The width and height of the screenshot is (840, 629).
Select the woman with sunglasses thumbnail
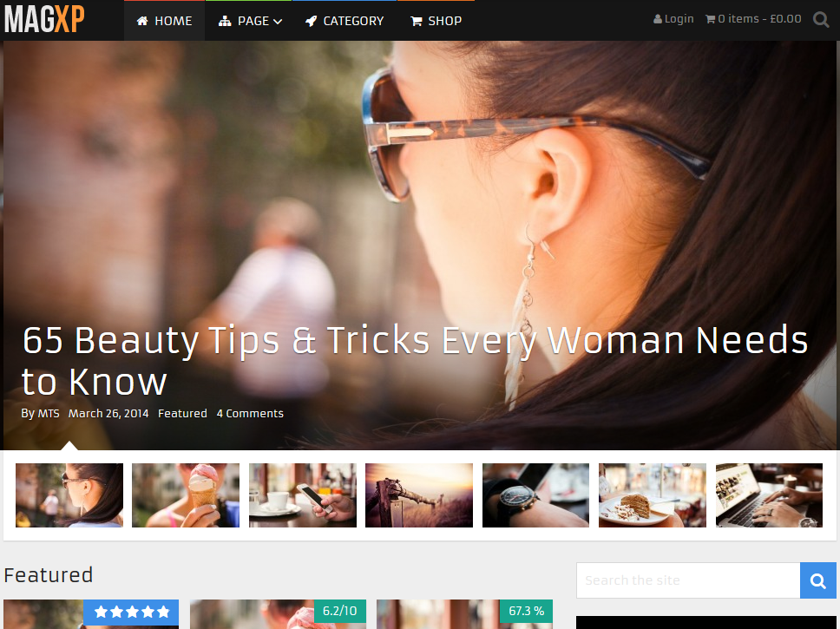pyautogui.click(x=69, y=495)
